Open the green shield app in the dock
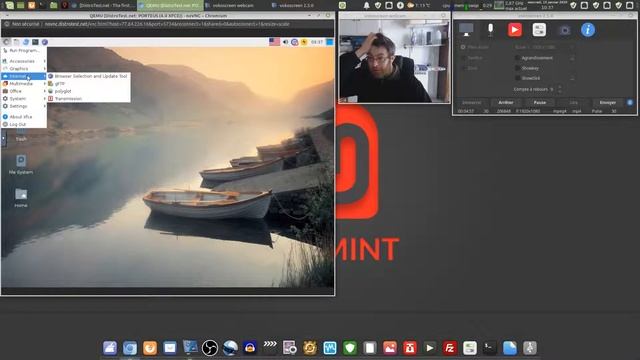 (350, 348)
